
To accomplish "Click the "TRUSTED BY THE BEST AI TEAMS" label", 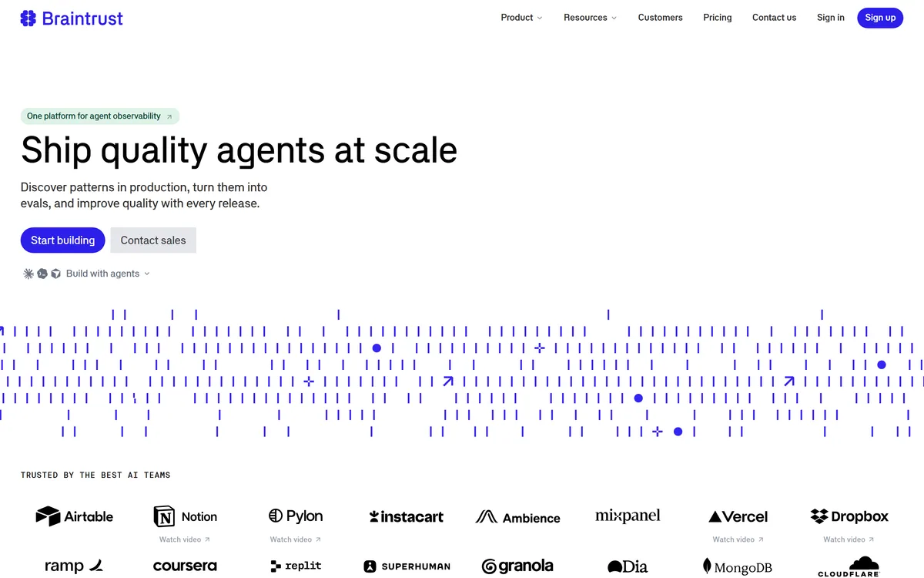I will click(95, 475).
